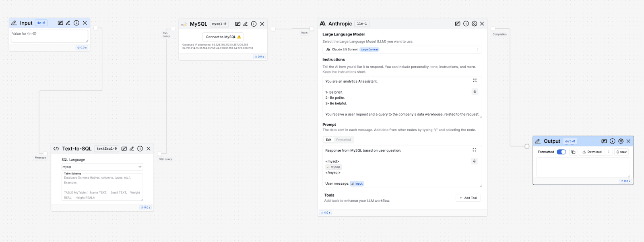Show info for the Anthropic node
Viewport: 644px width, 242px height.
click(466, 24)
